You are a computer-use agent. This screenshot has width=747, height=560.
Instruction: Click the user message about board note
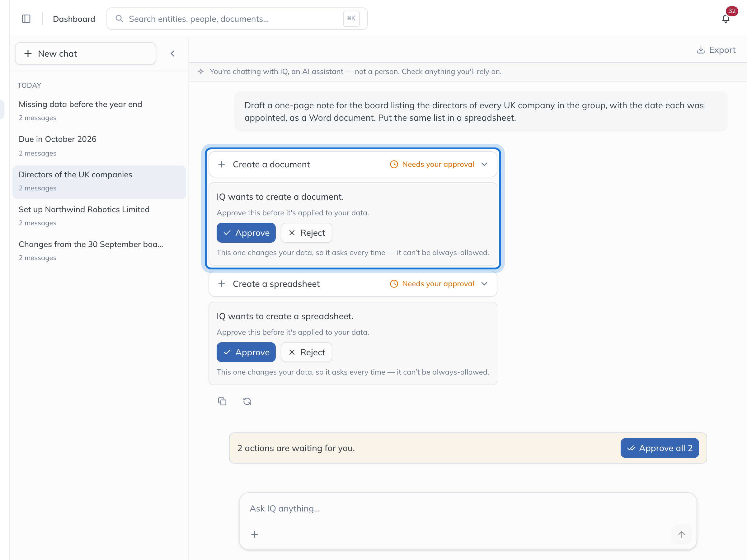[x=481, y=111]
